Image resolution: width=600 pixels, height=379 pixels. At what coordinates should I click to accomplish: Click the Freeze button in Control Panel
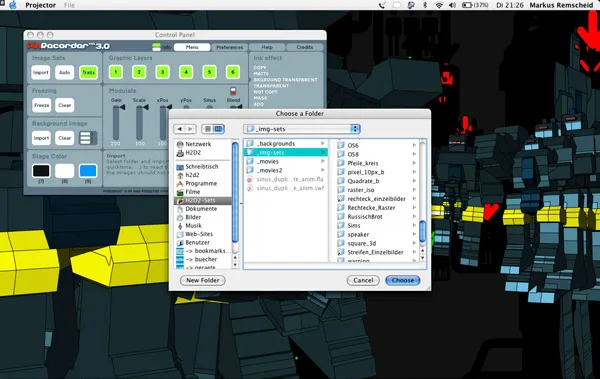point(42,105)
